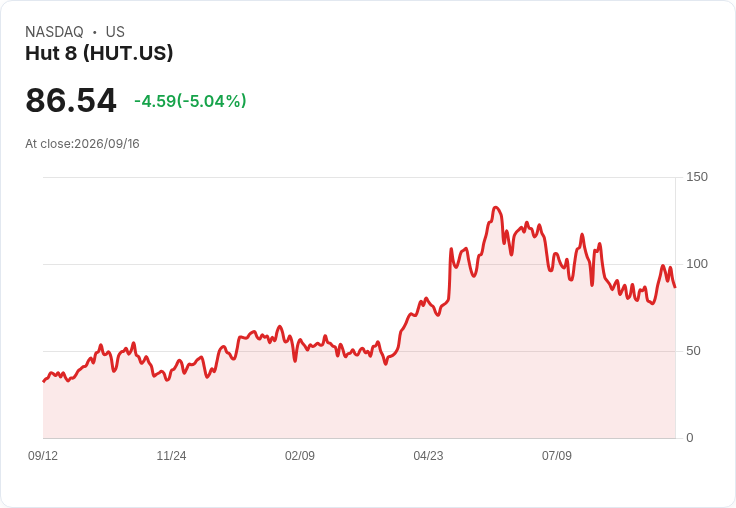The image size is (736, 508).
Task: Click the NASDAQ exchange label
Action: 54,32
